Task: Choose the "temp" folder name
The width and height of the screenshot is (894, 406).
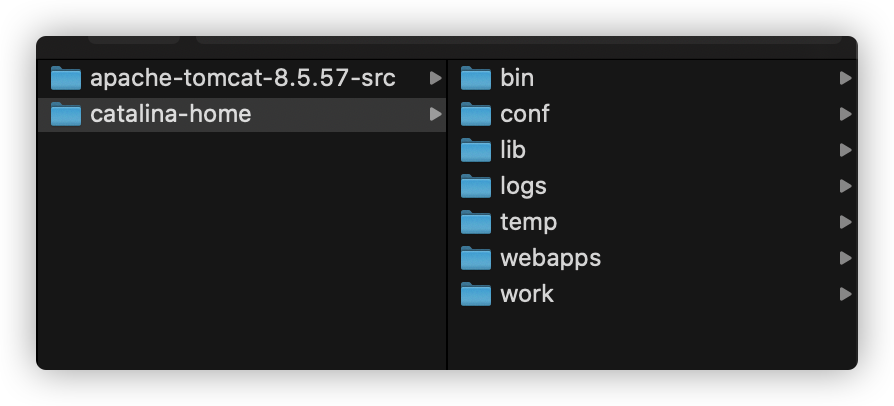Action: (529, 223)
